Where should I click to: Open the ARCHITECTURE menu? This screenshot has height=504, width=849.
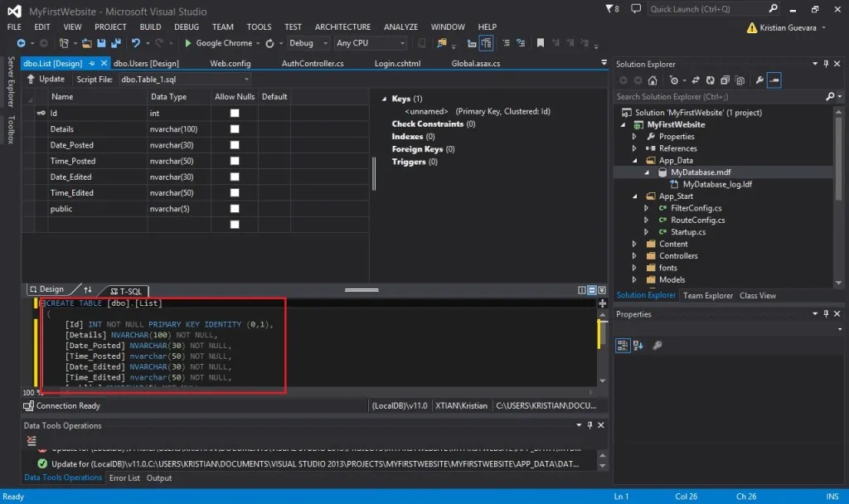[342, 27]
